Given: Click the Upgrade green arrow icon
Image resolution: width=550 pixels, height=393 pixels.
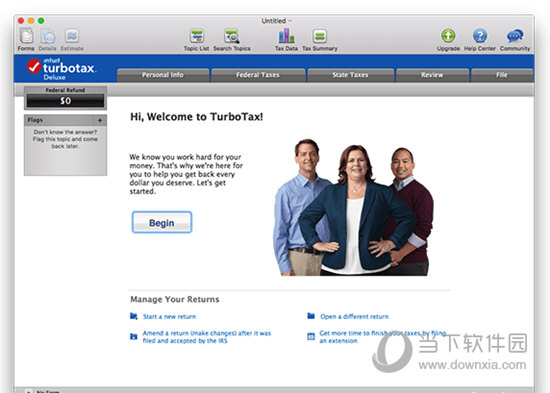Looking at the screenshot, I should coord(448,36).
